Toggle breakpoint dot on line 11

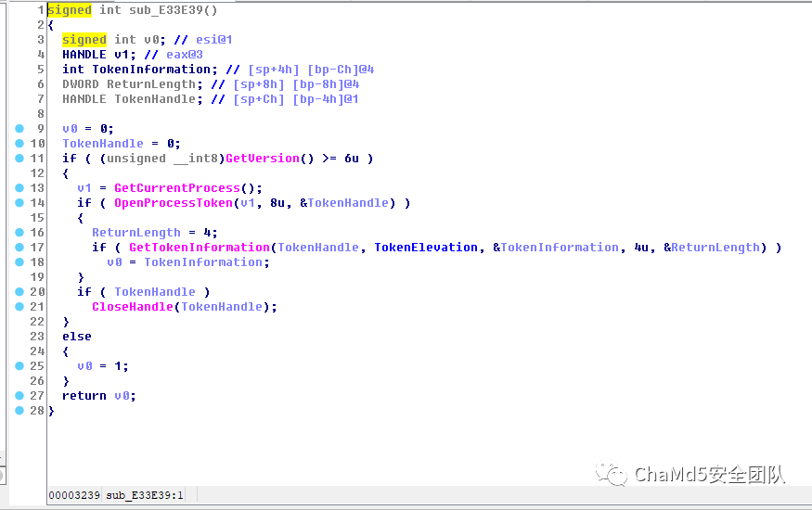pos(19,159)
